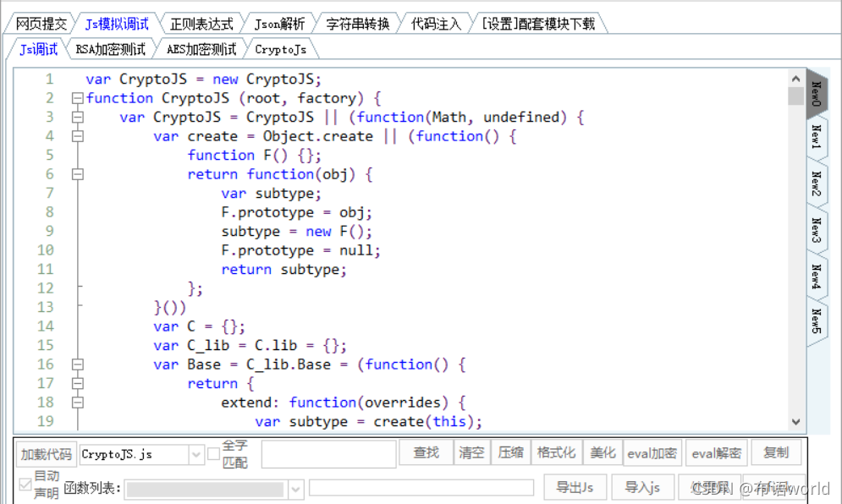Open the 函数列表 dropdown
This screenshot has width=842, height=504.
pos(295,489)
